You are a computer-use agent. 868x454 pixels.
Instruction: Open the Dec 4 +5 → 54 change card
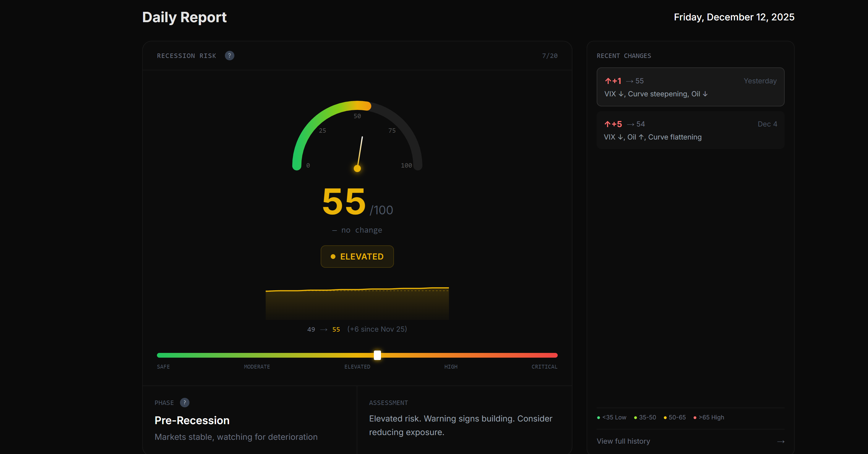coord(690,130)
